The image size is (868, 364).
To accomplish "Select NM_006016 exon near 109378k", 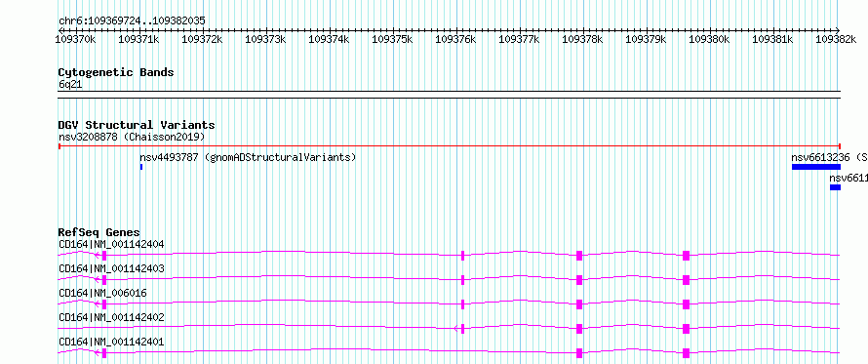I will [x=579, y=304].
